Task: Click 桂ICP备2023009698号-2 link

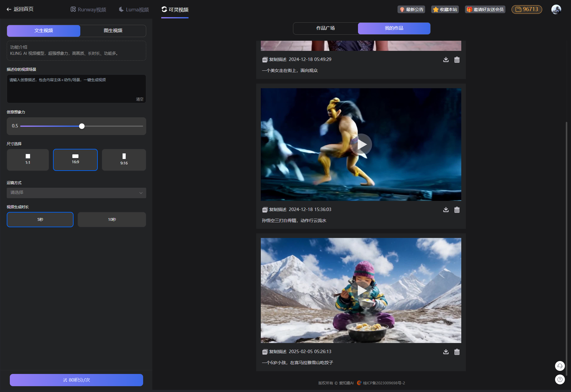Action: click(x=384, y=383)
